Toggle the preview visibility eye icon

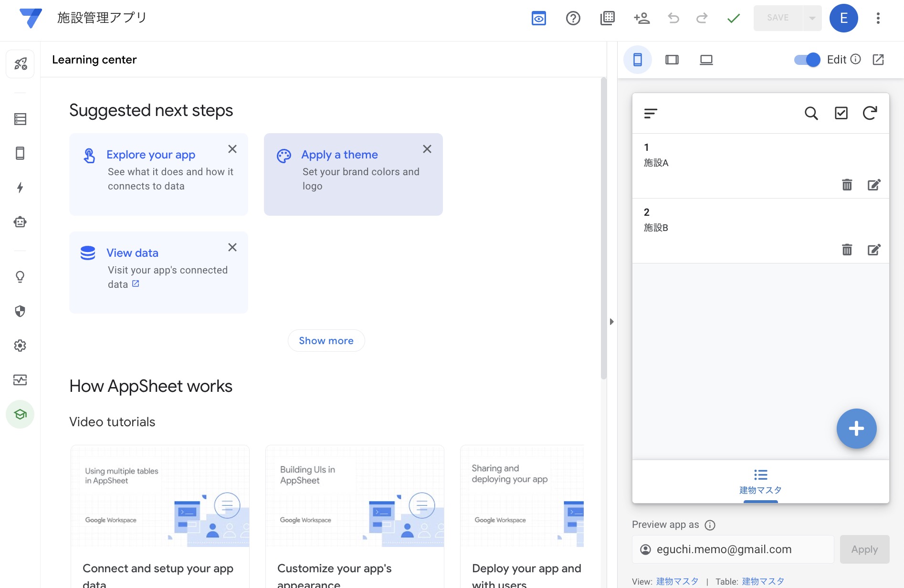coord(539,18)
